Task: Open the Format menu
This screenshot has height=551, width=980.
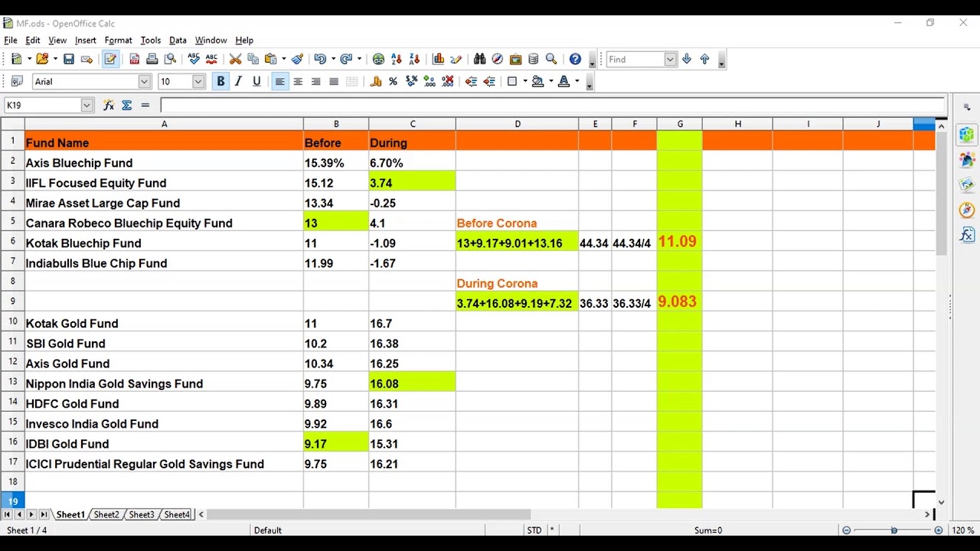Action: pos(119,40)
